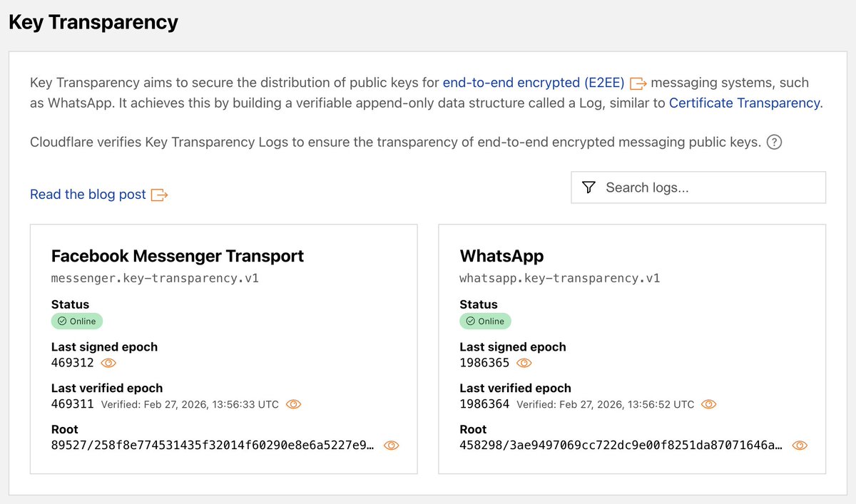Select the whatsapp.key-transparency.v1 identifier text
This screenshot has width=856, height=504.
coord(559,278)
